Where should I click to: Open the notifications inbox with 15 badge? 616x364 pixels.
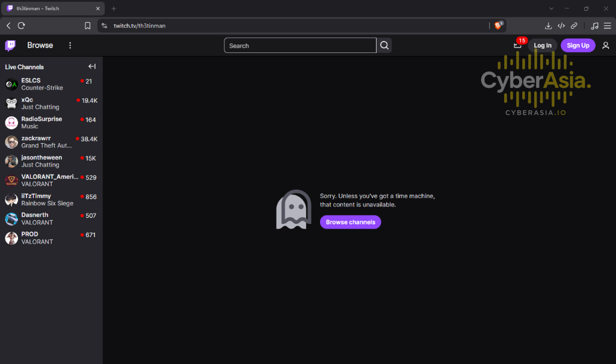click(518, 46)
